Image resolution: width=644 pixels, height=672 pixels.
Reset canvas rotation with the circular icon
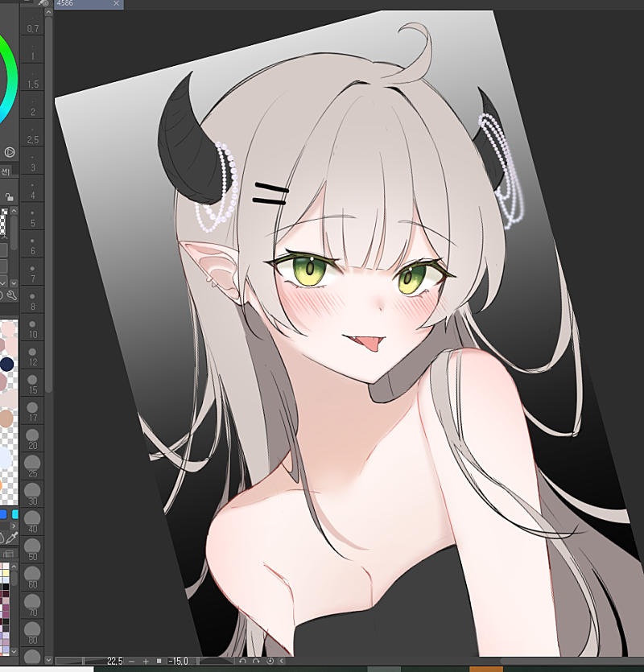(270, 662)
